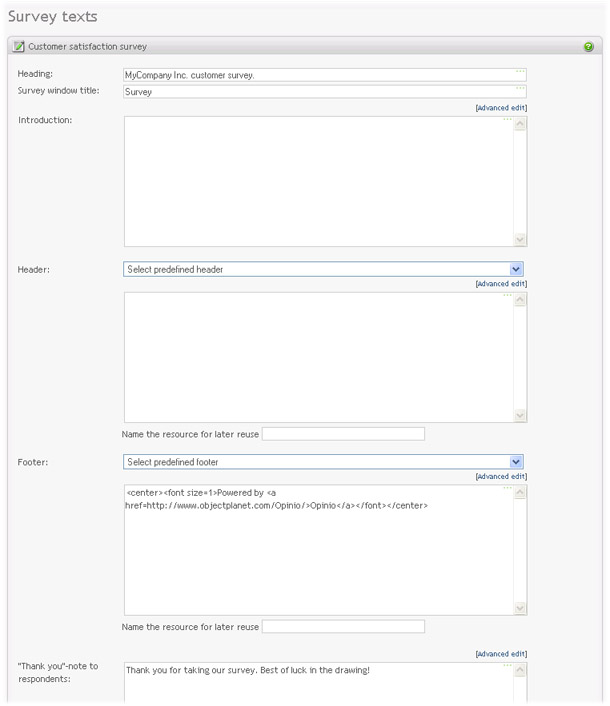Click the resource name field under Header
Screen dimensions: 610x706
tap(343, 434)
